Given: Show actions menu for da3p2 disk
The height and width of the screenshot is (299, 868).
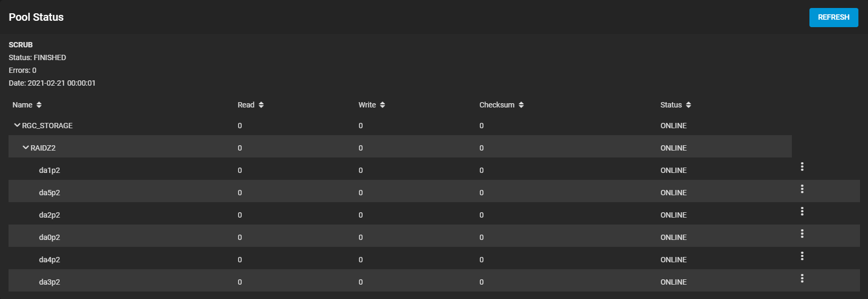Looking at the screenshot, I should [x=802, y=278].
